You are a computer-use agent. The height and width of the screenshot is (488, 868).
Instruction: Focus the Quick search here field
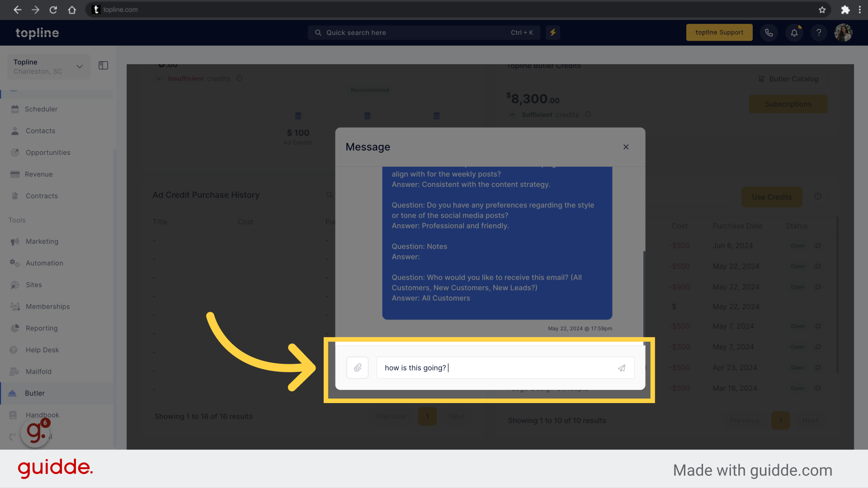(x=424, y=33)
